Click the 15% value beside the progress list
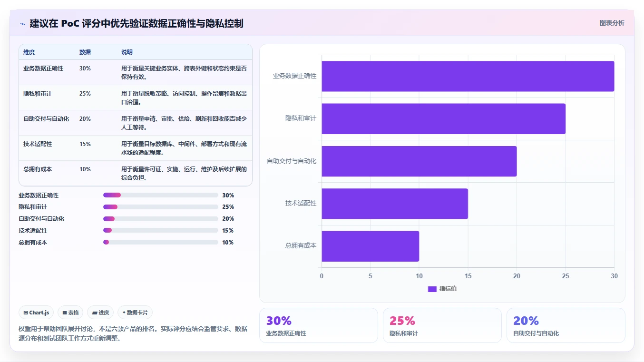644x362 pixels. 228,231
